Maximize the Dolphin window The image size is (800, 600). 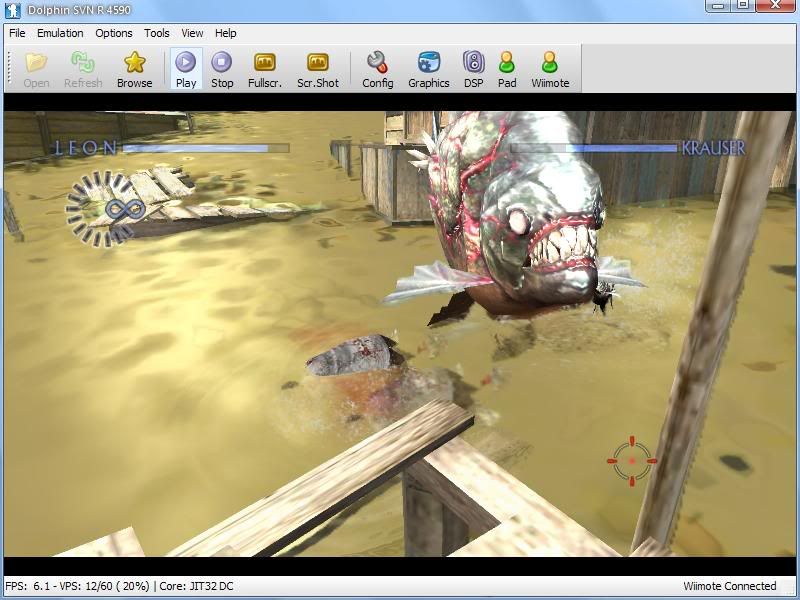[x=743, y=5]
